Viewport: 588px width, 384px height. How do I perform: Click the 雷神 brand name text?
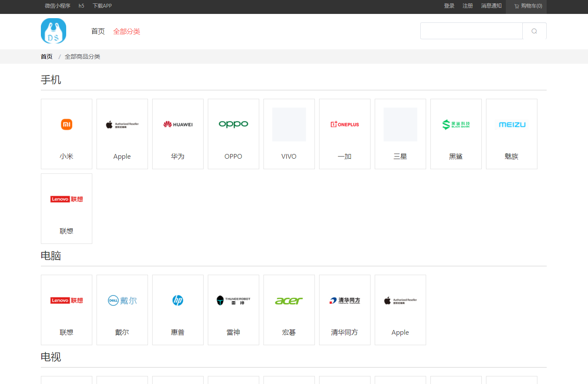[234, 333]
